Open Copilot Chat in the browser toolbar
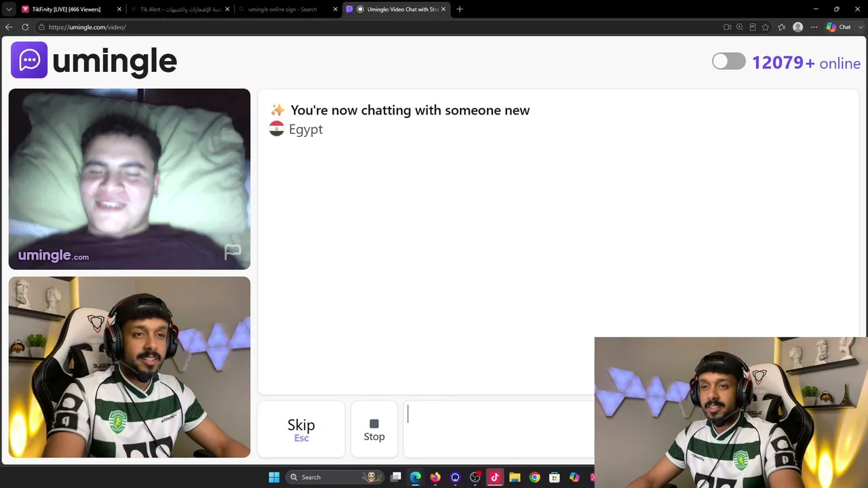The height and width of the screenshot is (488, 868). coord(839,27)
